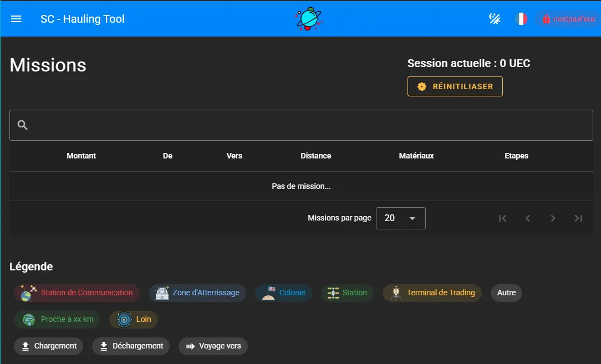Click the Chargement upload chip
Image resolution: width=601 pixels, height=364 pixels.
coord(49,346)
